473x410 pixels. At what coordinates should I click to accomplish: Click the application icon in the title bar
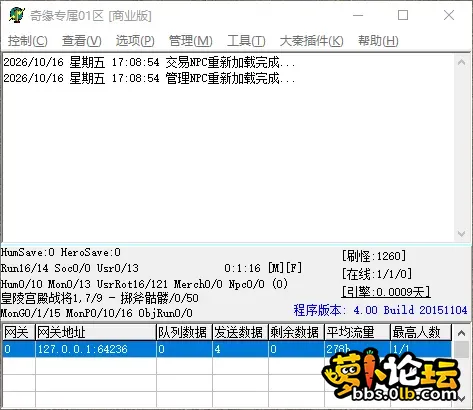[17, 15]
